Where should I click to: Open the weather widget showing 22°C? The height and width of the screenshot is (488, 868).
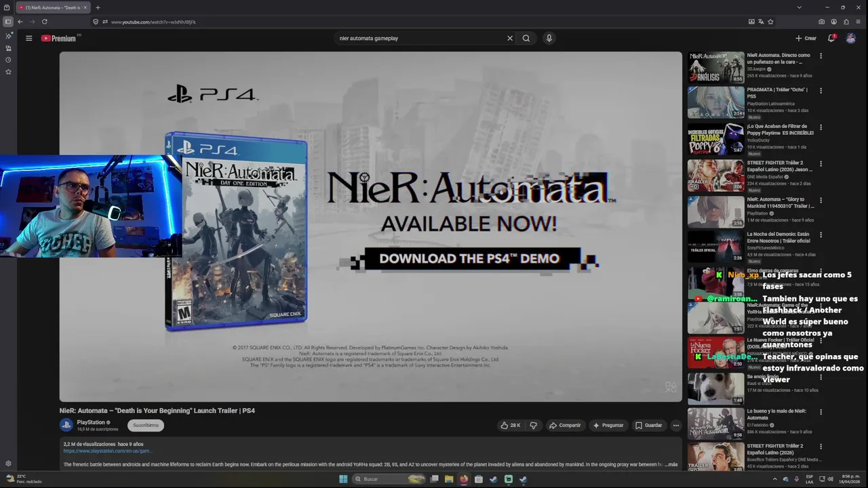pos(23,479)
